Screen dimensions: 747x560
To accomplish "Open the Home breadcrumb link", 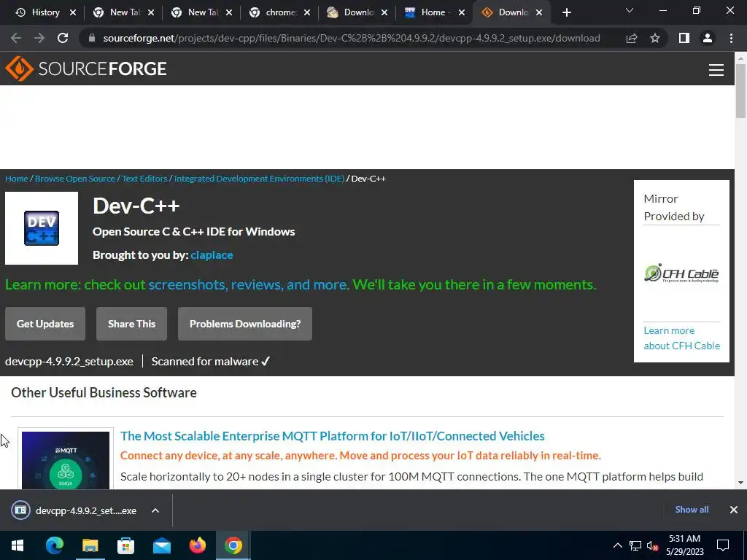I will (17, 179).
